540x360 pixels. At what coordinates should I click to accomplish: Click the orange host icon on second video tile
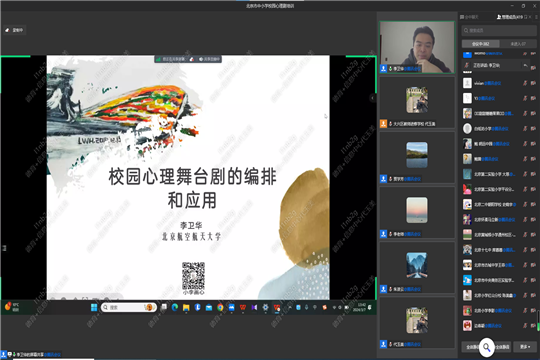point(383,124)
